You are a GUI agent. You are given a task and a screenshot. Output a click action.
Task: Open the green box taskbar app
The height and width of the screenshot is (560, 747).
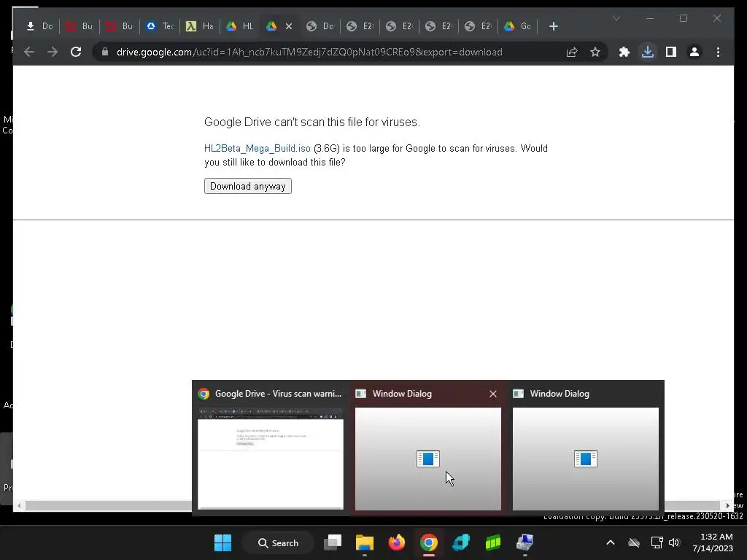(492, 542)
